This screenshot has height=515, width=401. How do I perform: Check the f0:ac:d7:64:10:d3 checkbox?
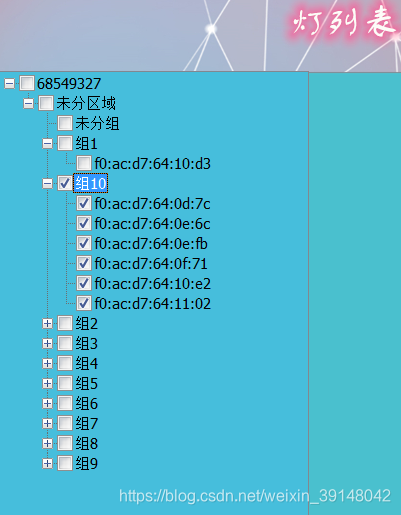pos(84,163)
